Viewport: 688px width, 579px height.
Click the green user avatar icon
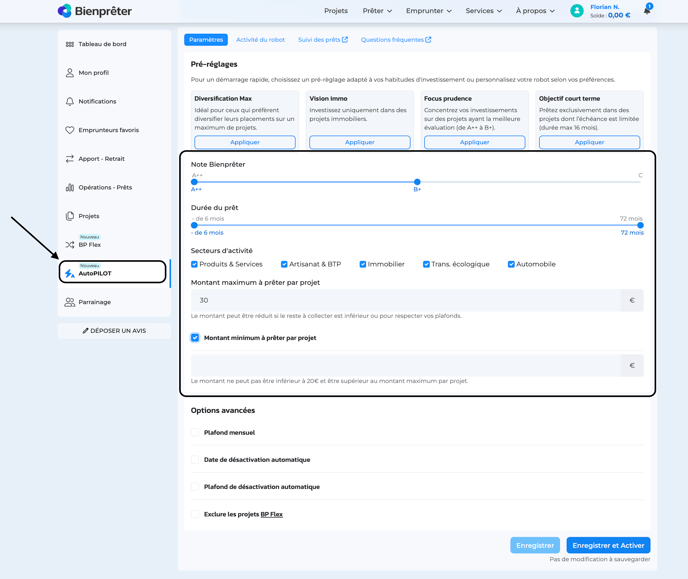577,11
